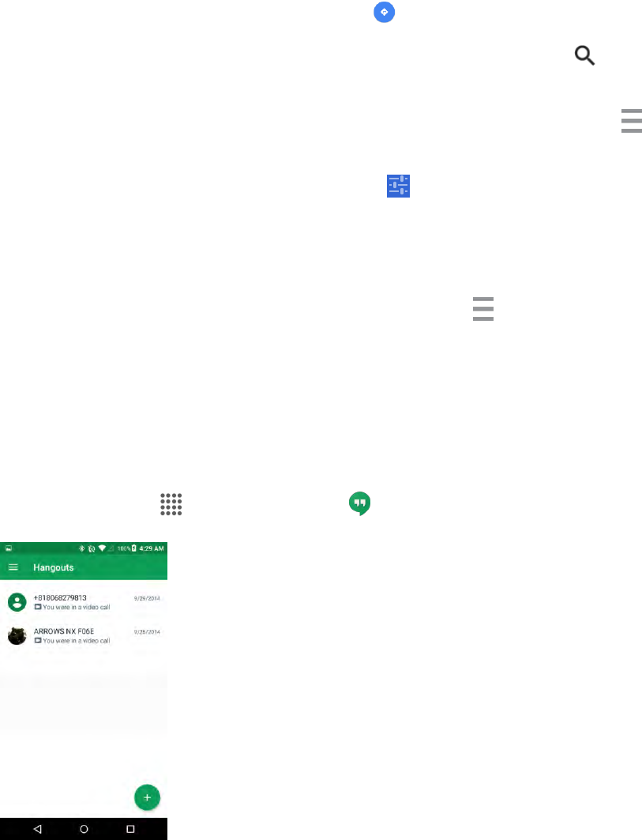Tap the Android home circle button

point(84,829)
